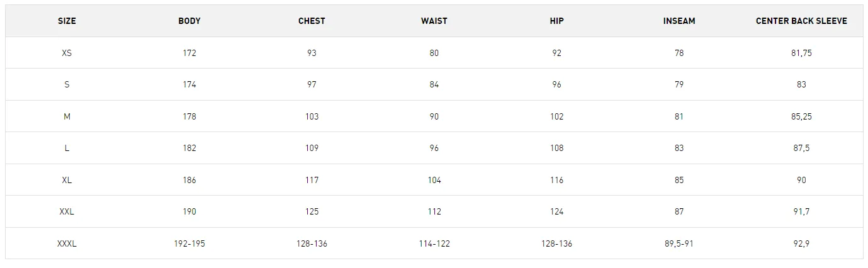Select the 128-136 chest value cell
Screen dimensions: 868x268
coord(312,243)
